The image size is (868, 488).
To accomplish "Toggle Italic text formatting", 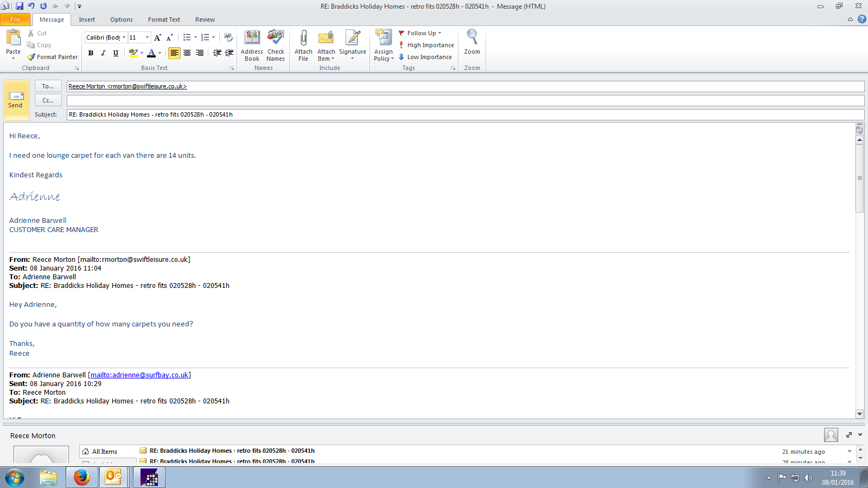I will (103, 53).
